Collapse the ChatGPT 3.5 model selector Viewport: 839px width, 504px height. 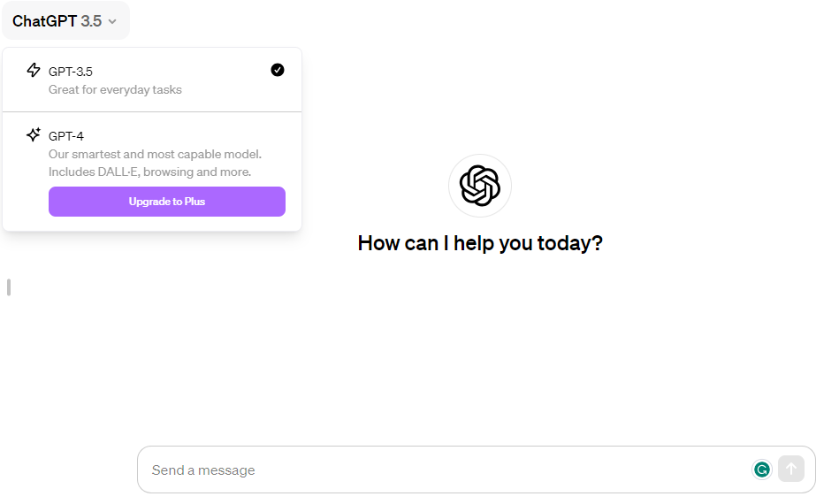(65, 21)
